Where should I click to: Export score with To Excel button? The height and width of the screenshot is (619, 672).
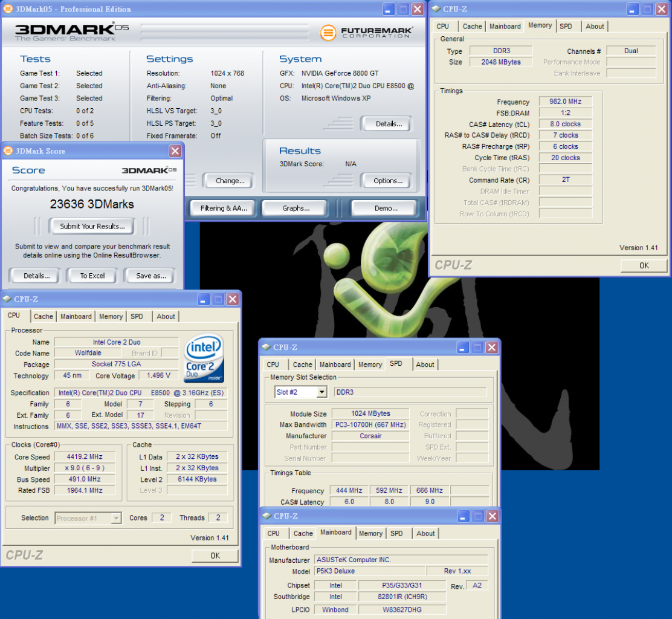(92, 276)
